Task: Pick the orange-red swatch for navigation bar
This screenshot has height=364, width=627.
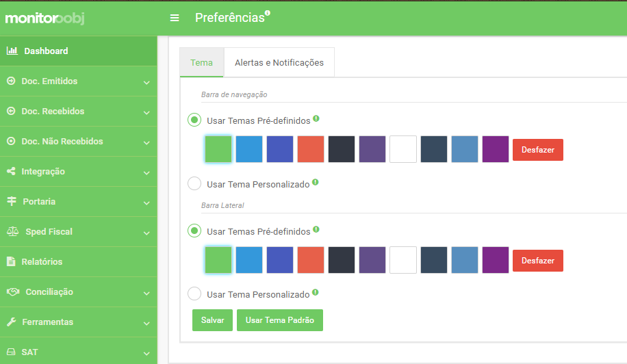Action: click(x=311, y=149)
